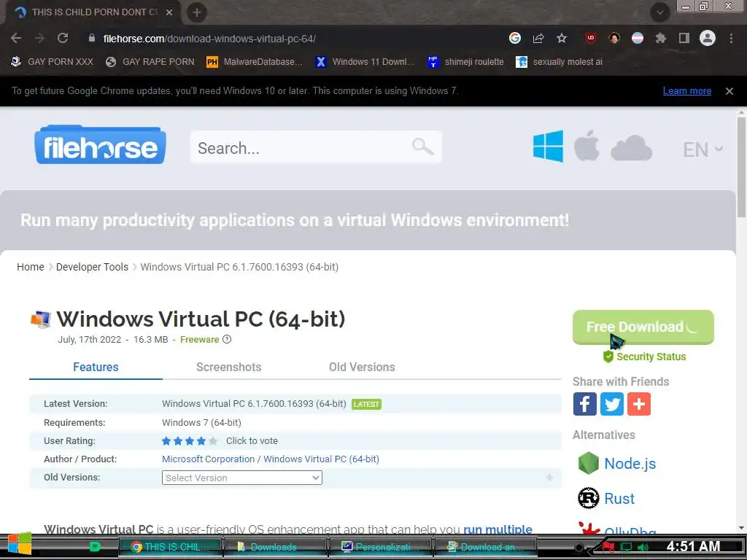The image size is (747, 560).
Task: Click Learn more in update notice
Action: click(687, 91)
